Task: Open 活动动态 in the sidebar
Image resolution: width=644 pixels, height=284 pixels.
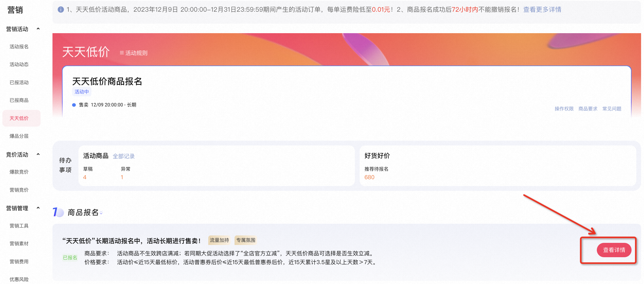Action: click(x=19, y=64)
